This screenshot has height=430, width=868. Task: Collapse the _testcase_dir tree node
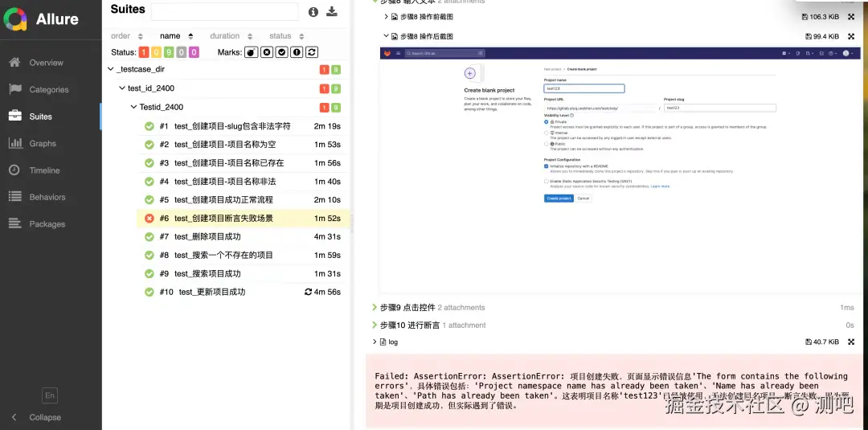click(111, 70)
